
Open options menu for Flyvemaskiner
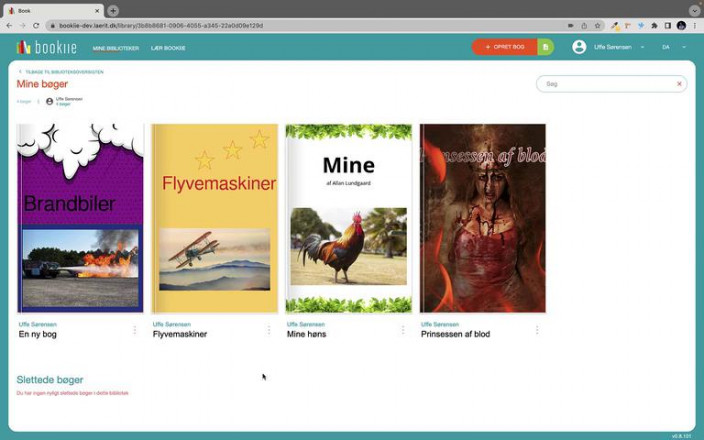click(269, 330)
